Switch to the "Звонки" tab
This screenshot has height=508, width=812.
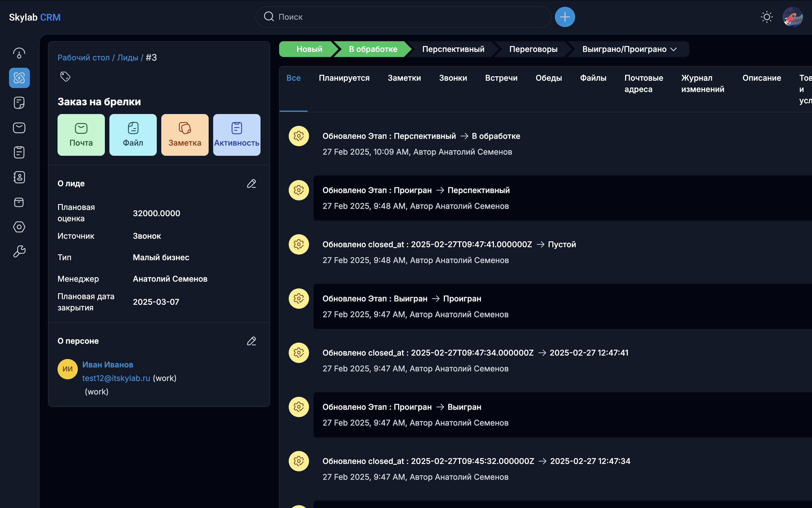pos(453,78)
